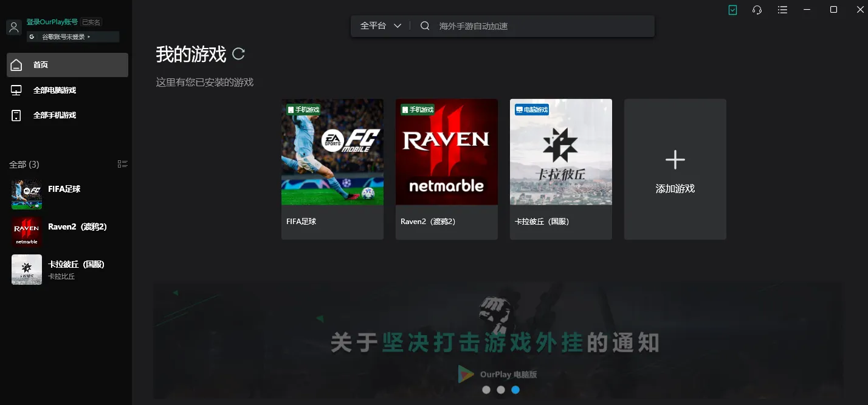Open the green task checklist icon

click(x=733, y=10)
